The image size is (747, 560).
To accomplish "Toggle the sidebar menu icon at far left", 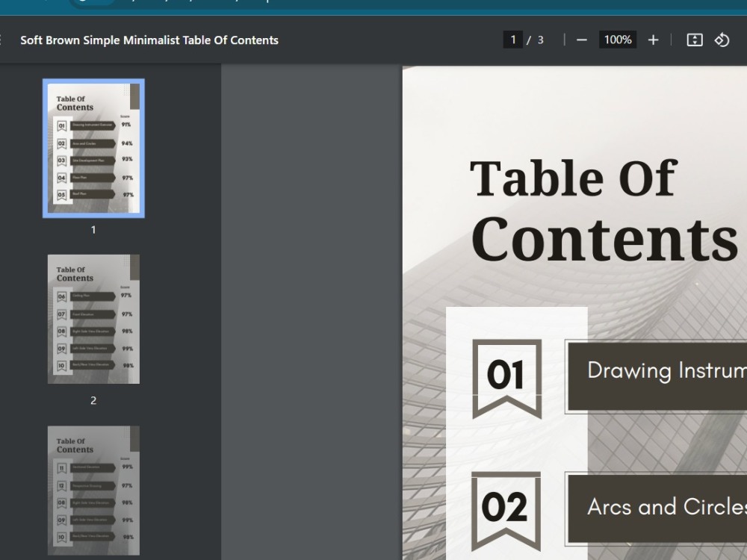I will 1,40.
